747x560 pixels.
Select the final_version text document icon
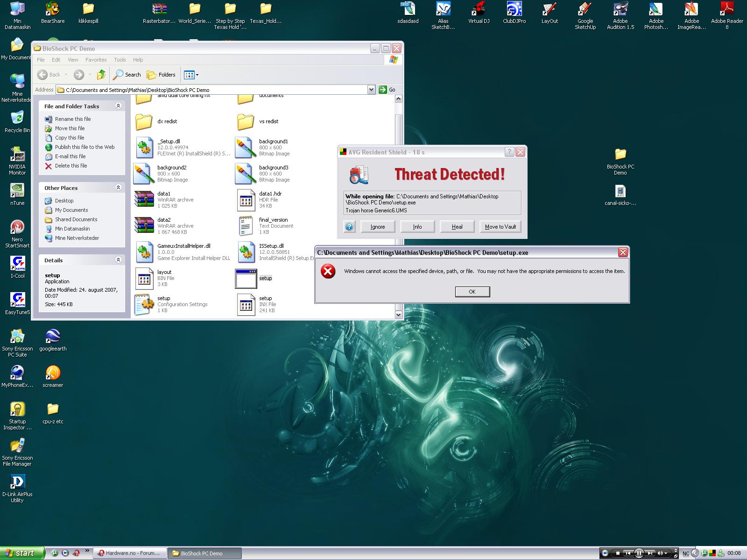click(x=246, y=225)
